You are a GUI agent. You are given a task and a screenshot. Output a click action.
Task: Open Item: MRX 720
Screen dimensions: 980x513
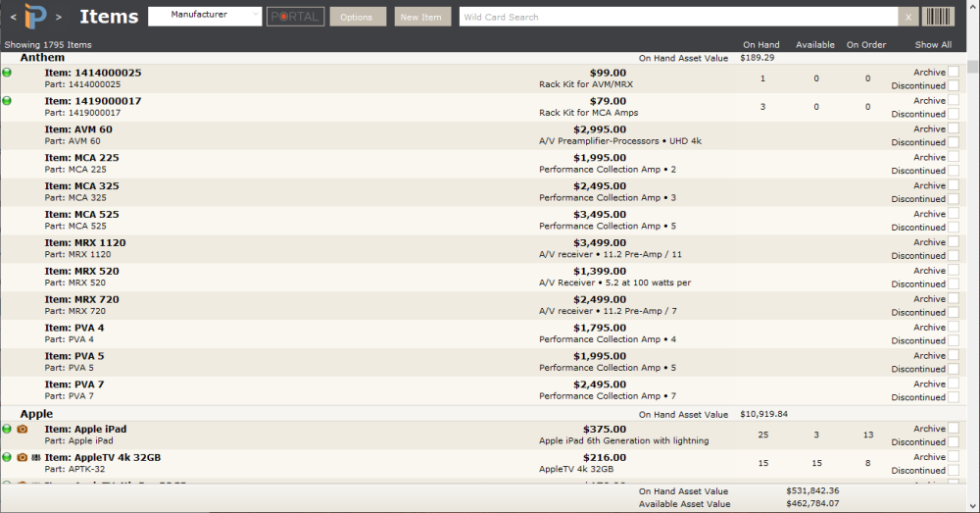(81, 299)
